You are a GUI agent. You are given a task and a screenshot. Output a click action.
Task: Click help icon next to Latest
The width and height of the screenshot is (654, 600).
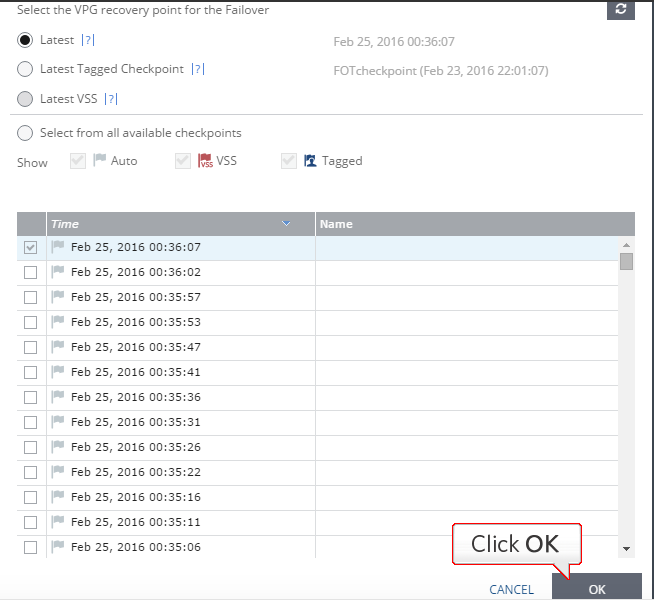[88, 40]
